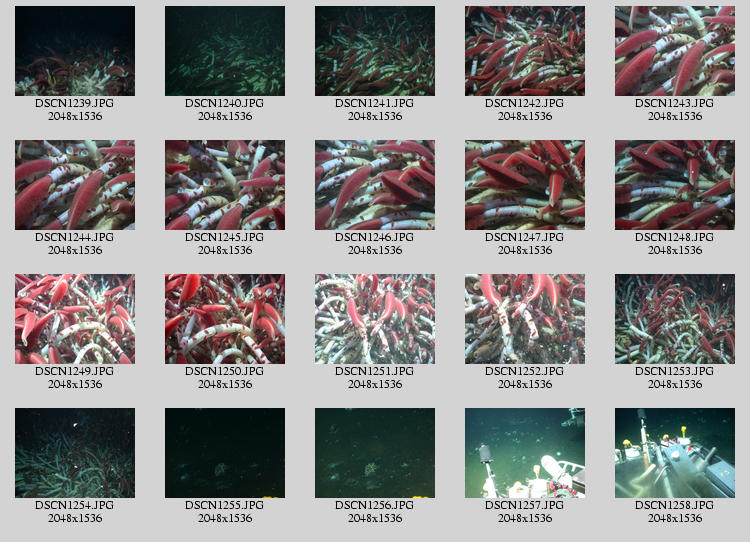View the DSCN1244.JPG image
The image size is (750, 542).
coord(75,185)
